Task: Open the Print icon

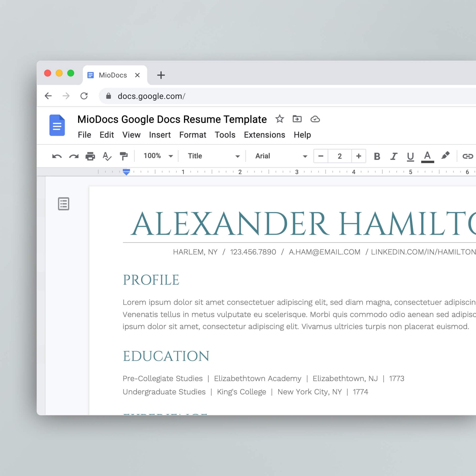Action: (x=91, y=156)
